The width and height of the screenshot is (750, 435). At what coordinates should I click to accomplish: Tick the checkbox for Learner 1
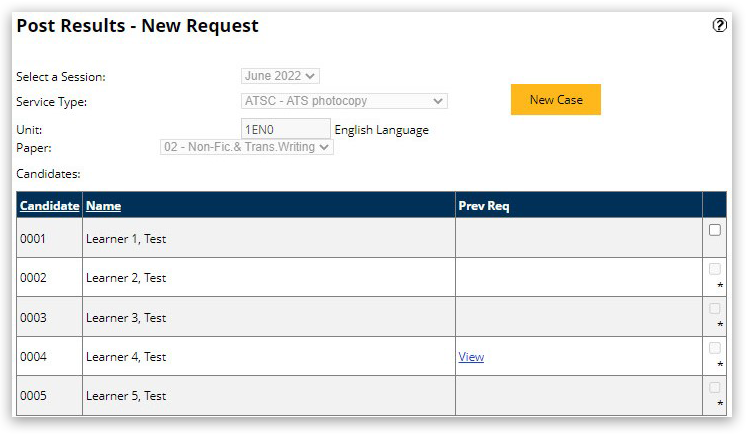pyautogui.click(x=715, y=230)
